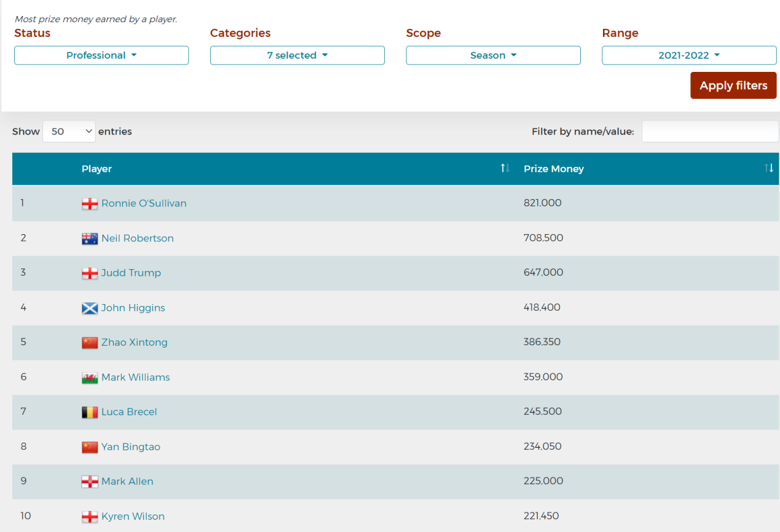Click the Belgium flag next to Luca Brecel

tap(90, 412)
